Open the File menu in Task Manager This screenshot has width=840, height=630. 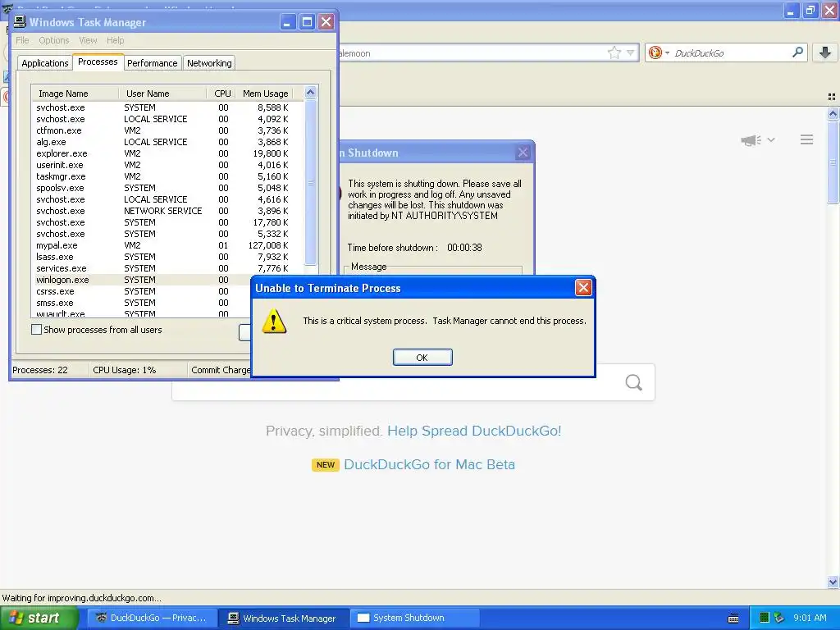(22, 40)
